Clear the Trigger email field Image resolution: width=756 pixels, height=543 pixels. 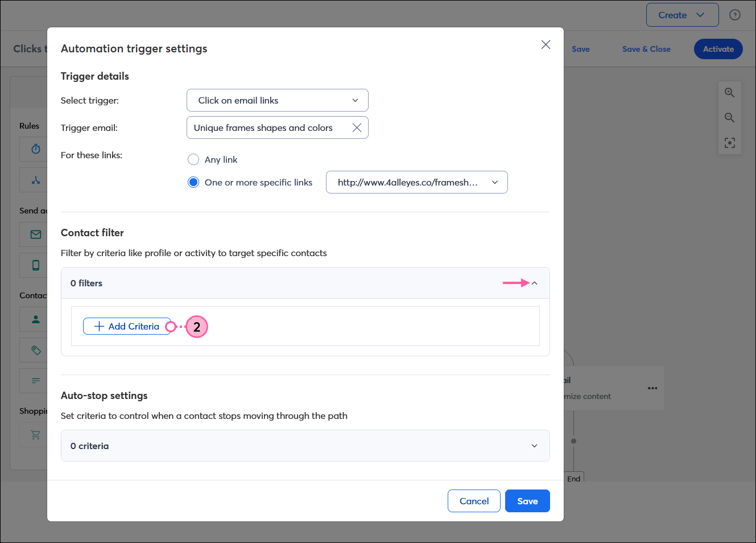click(x=357, y=127)
